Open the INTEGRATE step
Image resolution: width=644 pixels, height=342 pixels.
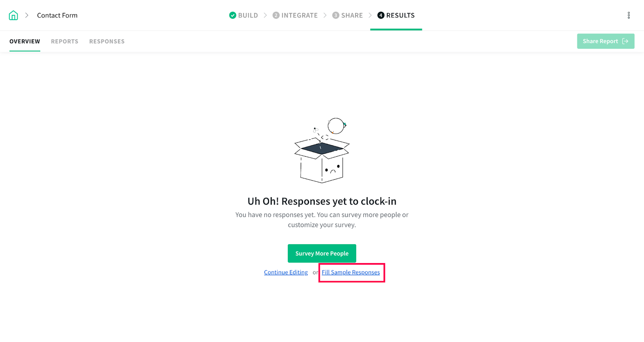295,15
